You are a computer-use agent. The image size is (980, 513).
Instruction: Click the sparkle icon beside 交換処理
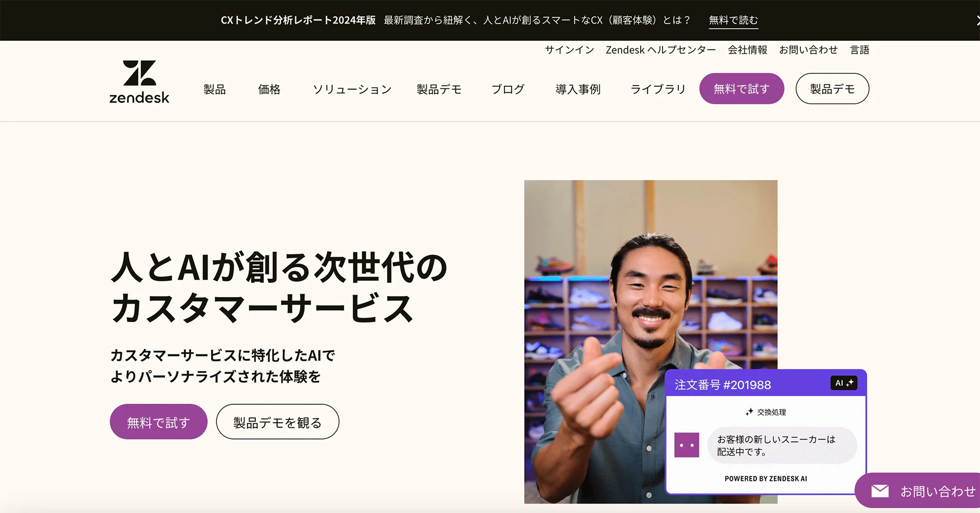coord(749,412)
